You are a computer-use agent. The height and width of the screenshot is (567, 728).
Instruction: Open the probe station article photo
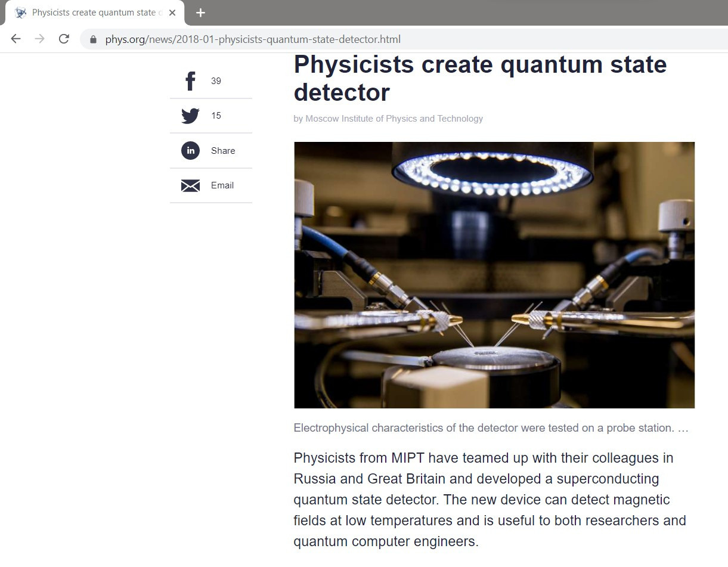[494, 275]
